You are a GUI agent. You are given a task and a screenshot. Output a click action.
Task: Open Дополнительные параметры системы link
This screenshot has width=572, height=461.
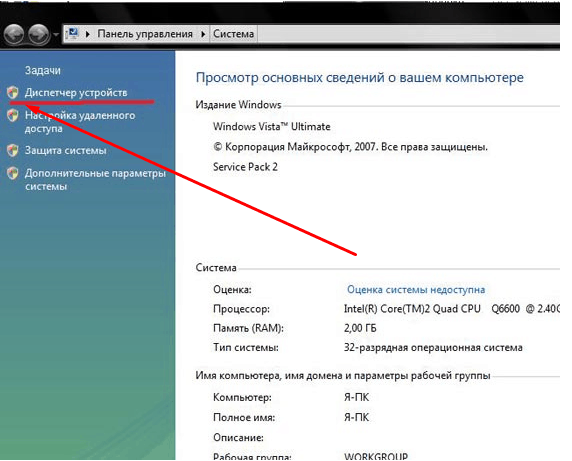point(95,179)
